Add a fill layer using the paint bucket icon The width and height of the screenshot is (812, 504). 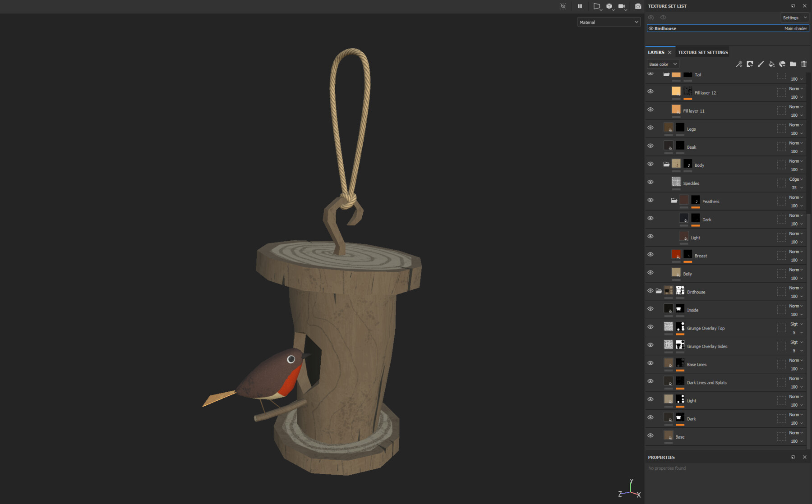(x=771, y=64)
